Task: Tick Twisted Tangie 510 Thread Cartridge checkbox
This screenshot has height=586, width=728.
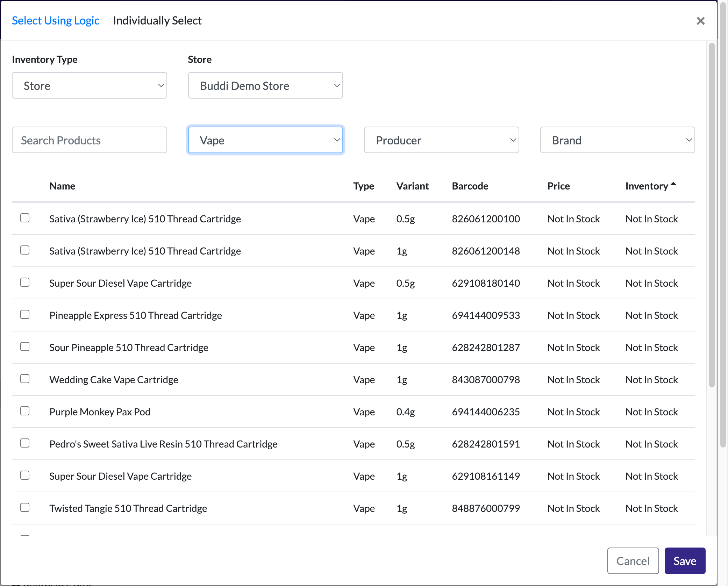Action: (25, 507)
